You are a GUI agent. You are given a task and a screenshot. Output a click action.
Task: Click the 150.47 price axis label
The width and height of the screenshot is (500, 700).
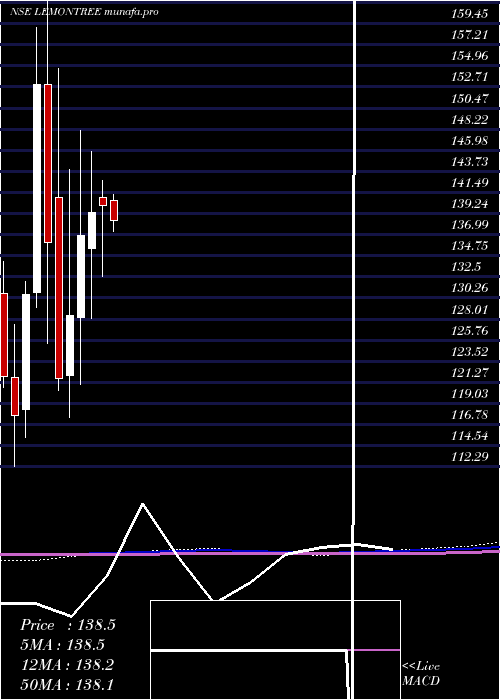coord(470,99)
